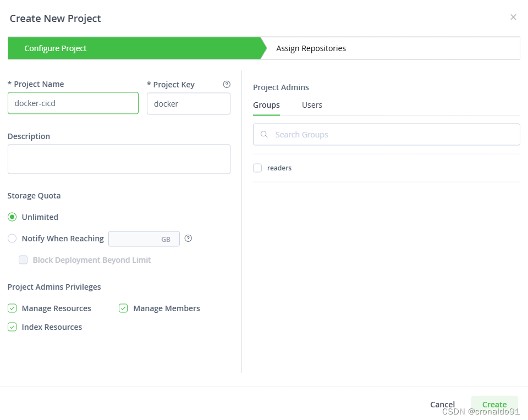
Task: Uncheck the Index Resources privilege
Action: click(x=12, y=327)
